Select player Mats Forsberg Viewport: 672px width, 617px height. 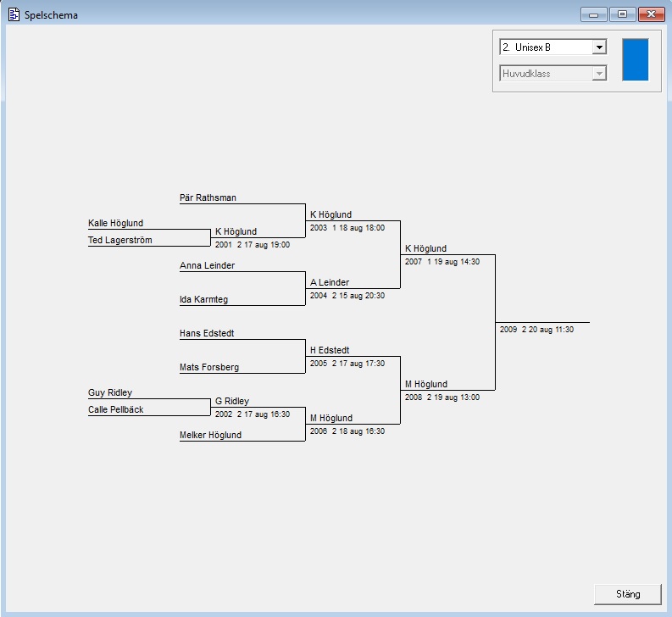[208, 368]
